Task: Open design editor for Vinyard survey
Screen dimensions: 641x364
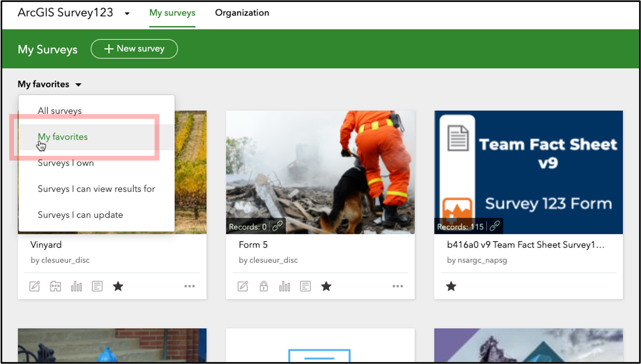Action: pos(35,286)
